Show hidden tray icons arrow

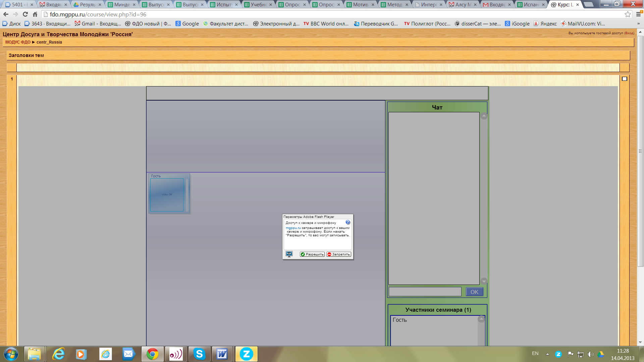click(547, 354)
